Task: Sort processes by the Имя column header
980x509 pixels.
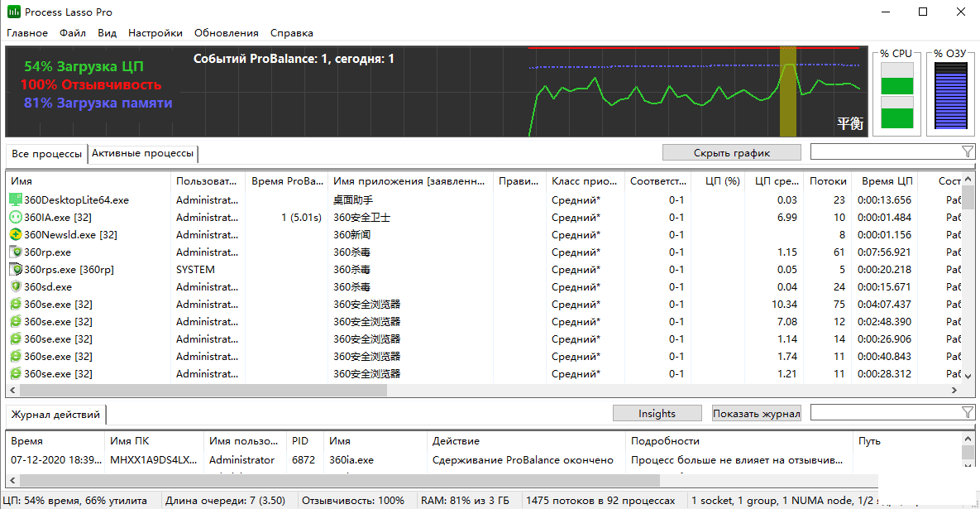Action: pyautogui.click(x=88, y=180)
